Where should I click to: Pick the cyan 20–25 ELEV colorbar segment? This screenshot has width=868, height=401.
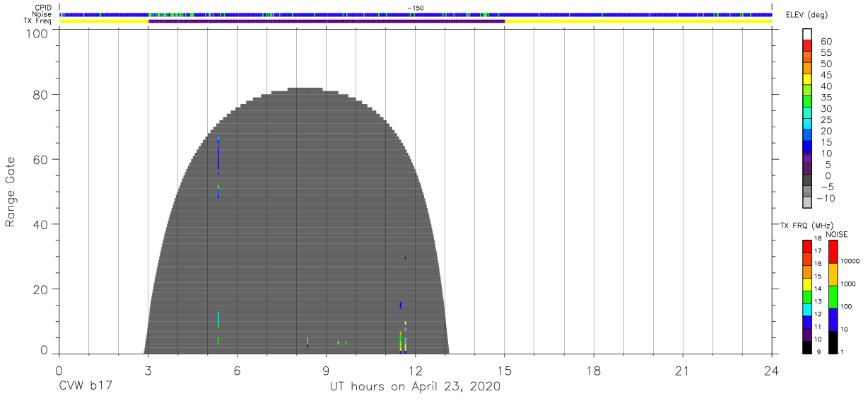click(807, 124)
